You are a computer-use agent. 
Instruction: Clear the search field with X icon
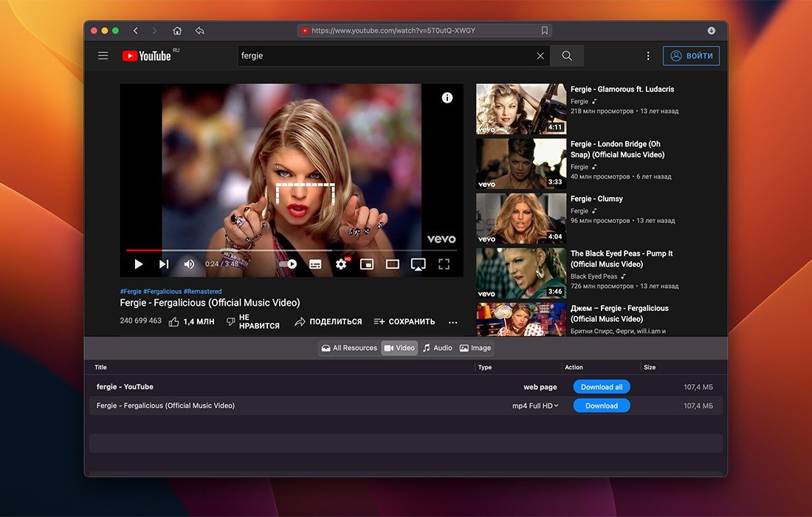point(540,56)
